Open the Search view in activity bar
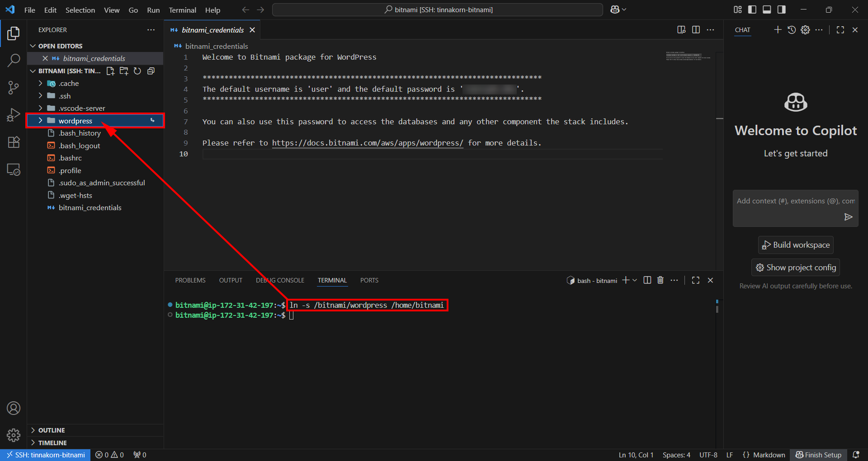This screenshot has height=461, width=868. coord(14,61)
